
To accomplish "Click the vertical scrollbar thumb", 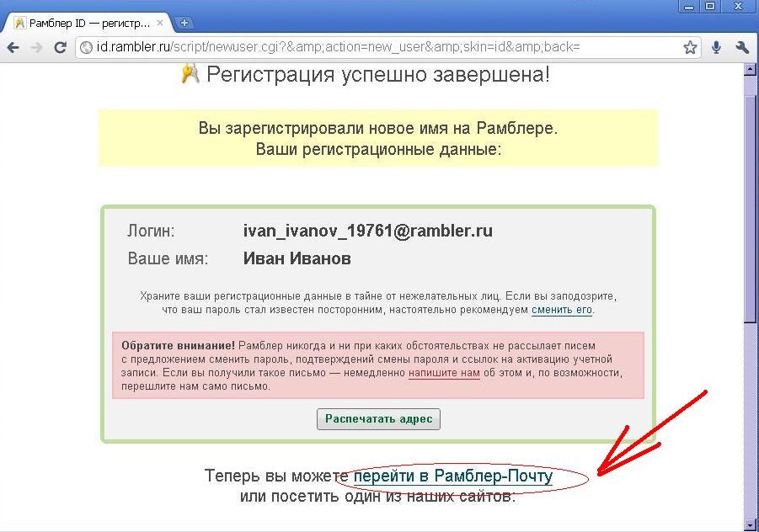I will click(x=750, y=208).
